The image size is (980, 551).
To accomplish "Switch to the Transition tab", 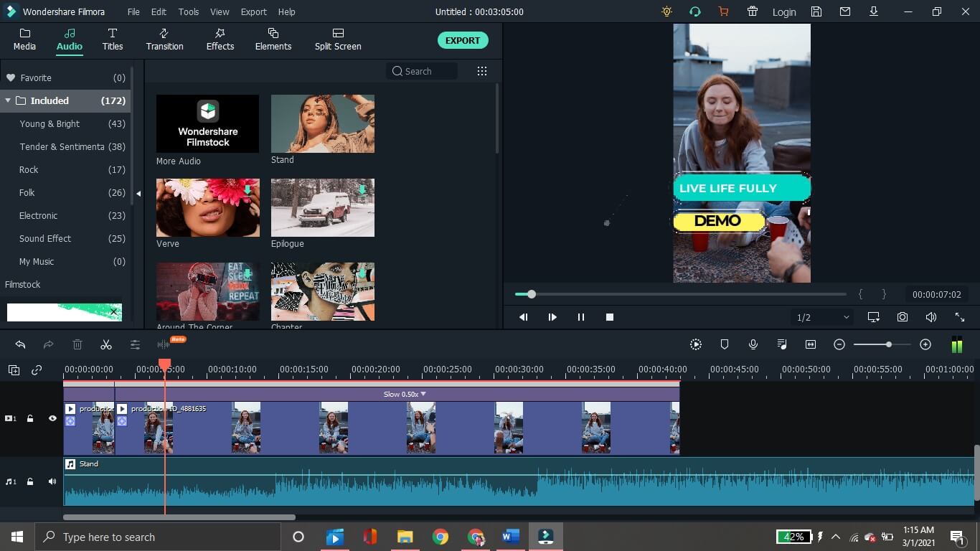I will click(x=164, y=39).
